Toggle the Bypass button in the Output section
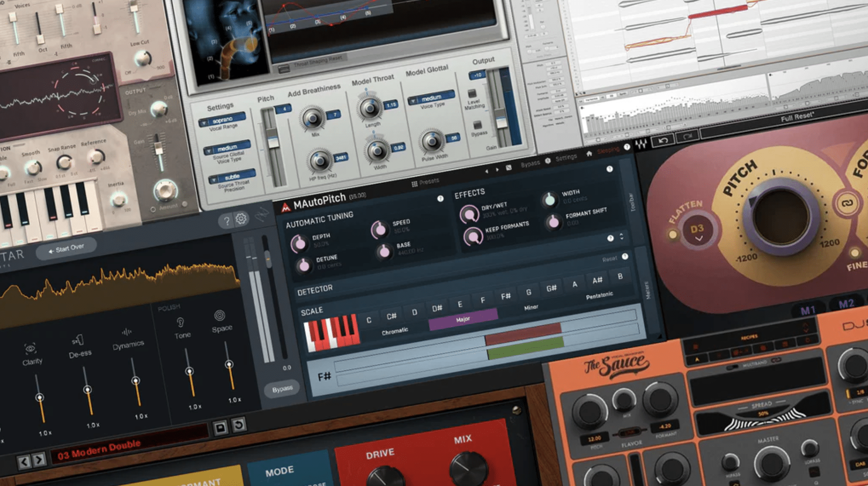 tap(477, 125)
